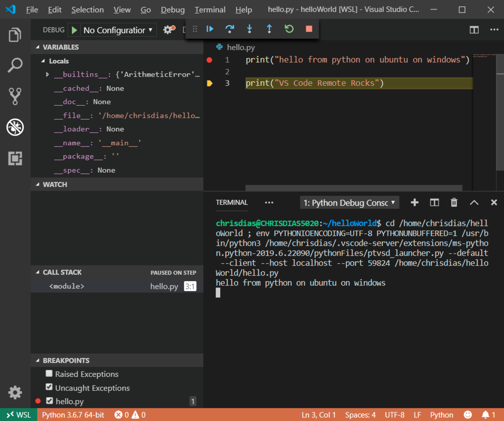The width and height of the screenshot is (504, 421).
Task: Grab the debug toolbar drag handle
Action: (195, 29)
